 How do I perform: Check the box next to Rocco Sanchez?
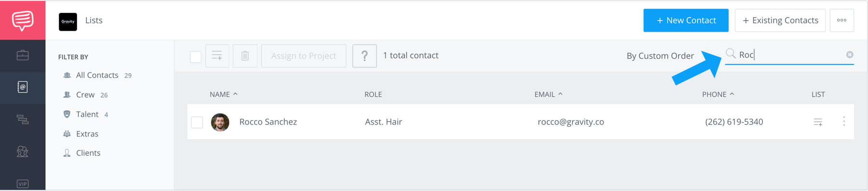[x=197, y=122]
